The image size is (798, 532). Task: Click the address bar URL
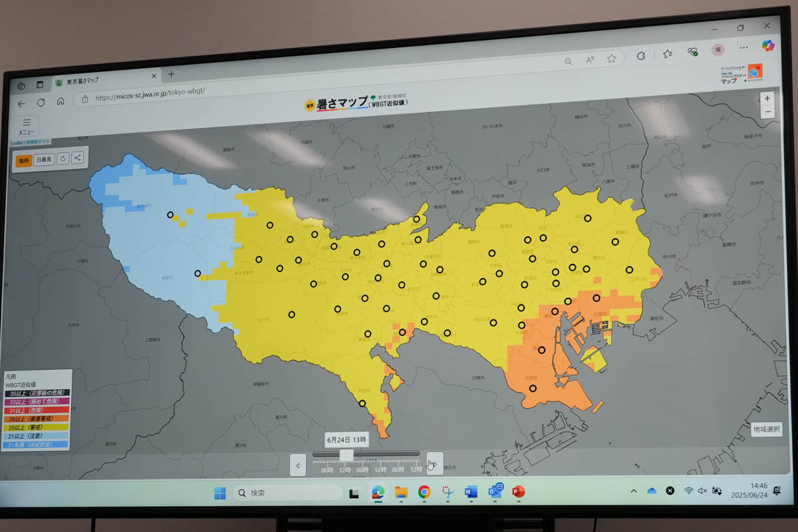[x=149, y=94]
